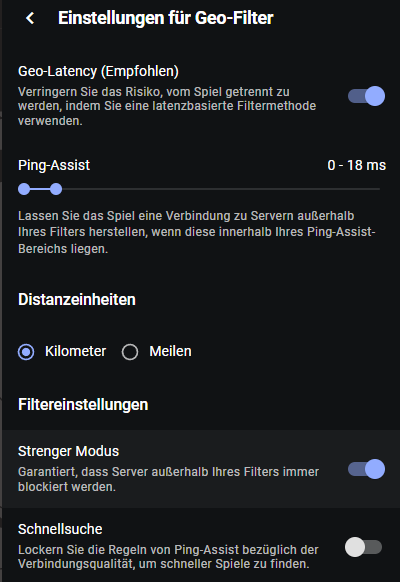Go back using the arrow beside Einstellungen

tap(30, 18)
